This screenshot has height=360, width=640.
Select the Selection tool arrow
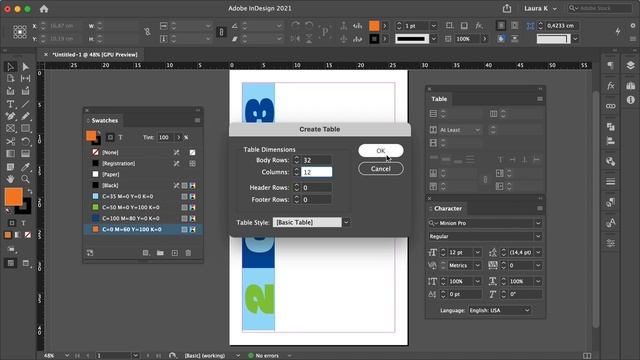11,67
